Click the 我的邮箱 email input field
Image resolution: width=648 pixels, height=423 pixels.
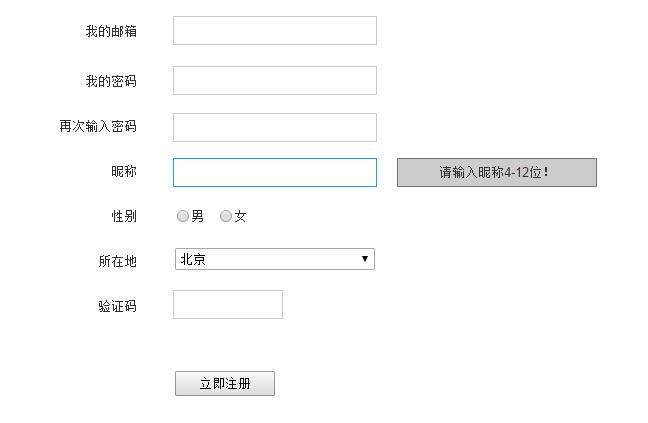[274, 31]
